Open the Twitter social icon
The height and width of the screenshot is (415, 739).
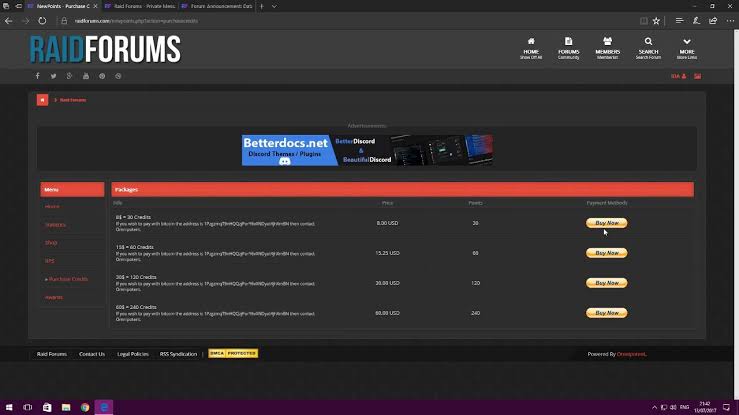coord(53,76)
